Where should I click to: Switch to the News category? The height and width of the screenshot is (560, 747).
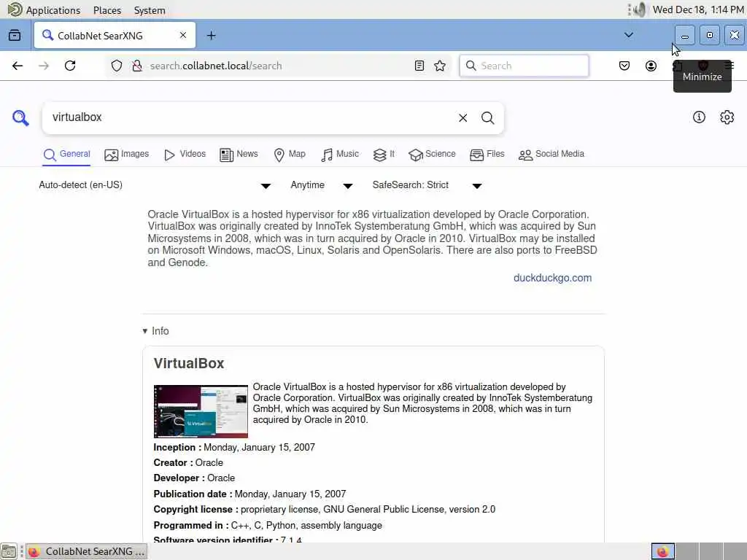[x=239, y=155]
